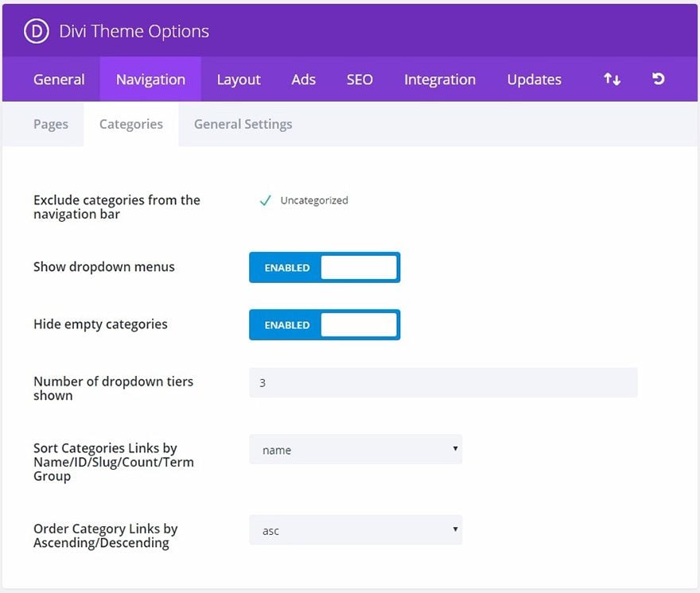Click the reset settings icon
This screenshot has width=700, height=593.
(x=658, y=79)
